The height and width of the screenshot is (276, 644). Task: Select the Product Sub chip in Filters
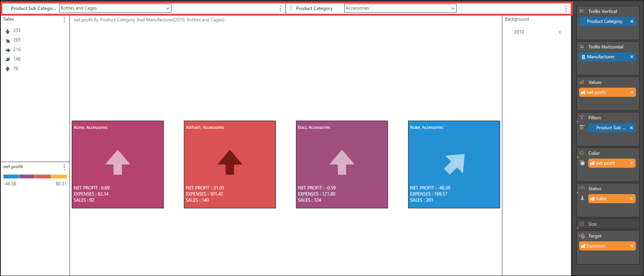point(610,128)
